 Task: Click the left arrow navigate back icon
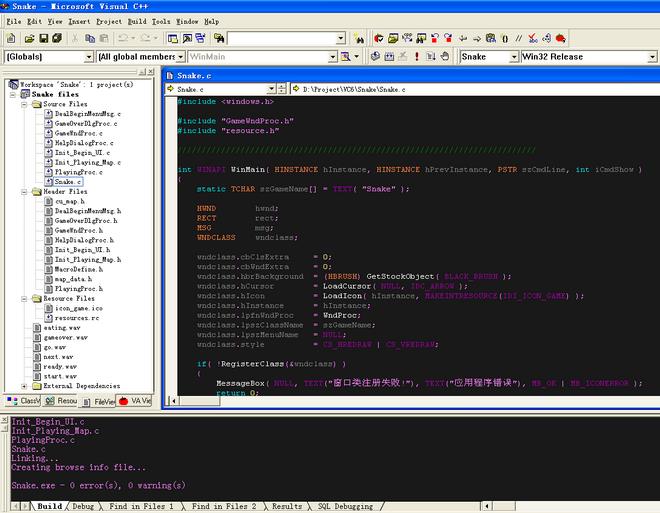point(463,39)
